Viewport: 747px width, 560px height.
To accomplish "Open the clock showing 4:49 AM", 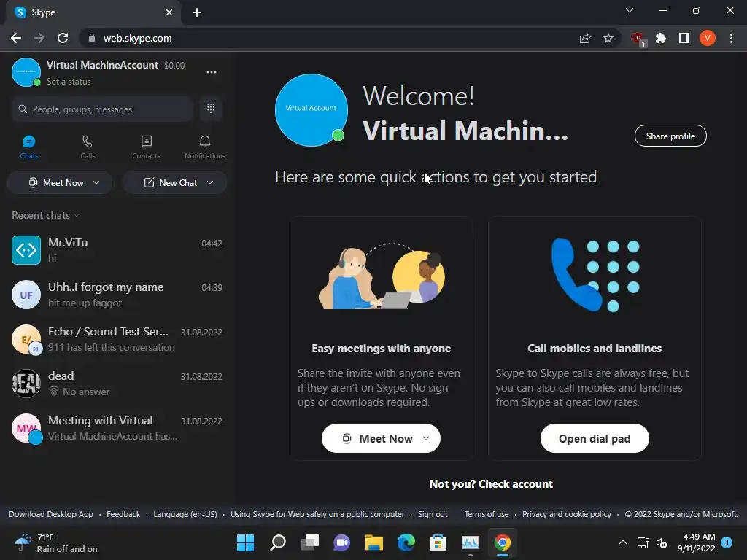I will (697, 542).
